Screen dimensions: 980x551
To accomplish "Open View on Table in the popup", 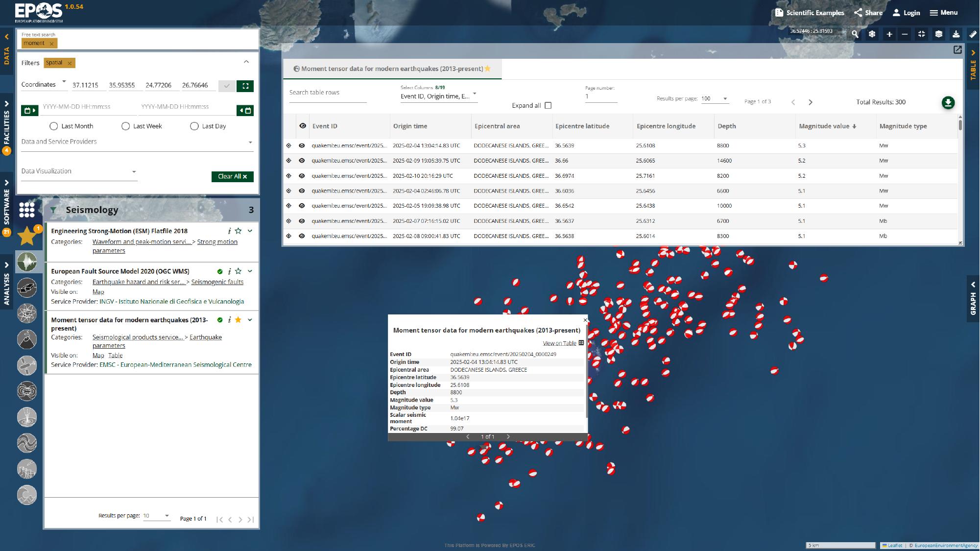I will click(559, 343).
